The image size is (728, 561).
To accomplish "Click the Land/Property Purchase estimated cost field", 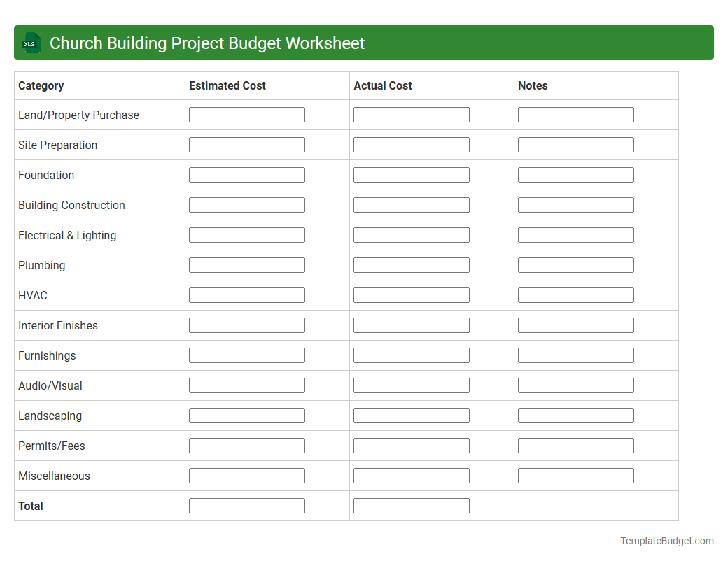I will (246, 114).
